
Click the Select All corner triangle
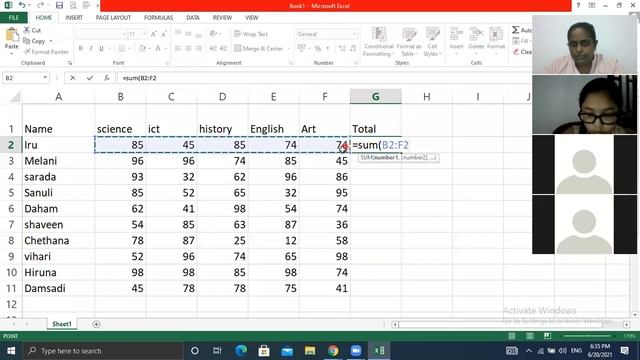tap(15, 97)
